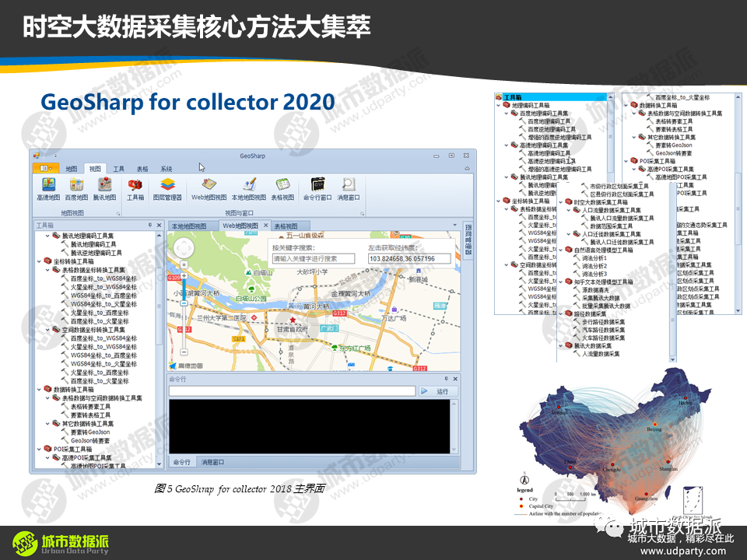Switch to the 工具 ribbon tab
The width and height of the screenshot is (747, 560).
pyautogui.click(x=118, y=169)
